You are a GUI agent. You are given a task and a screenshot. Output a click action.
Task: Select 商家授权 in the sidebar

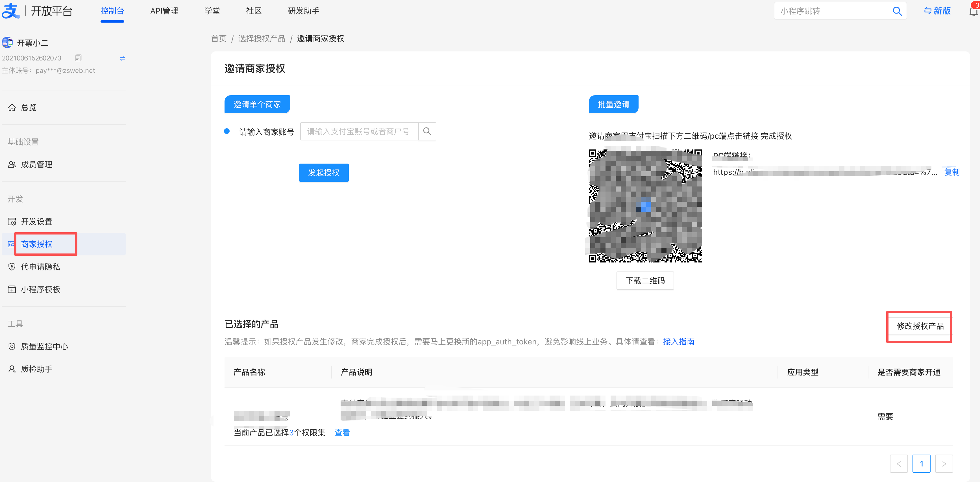(x=64, y=244)
